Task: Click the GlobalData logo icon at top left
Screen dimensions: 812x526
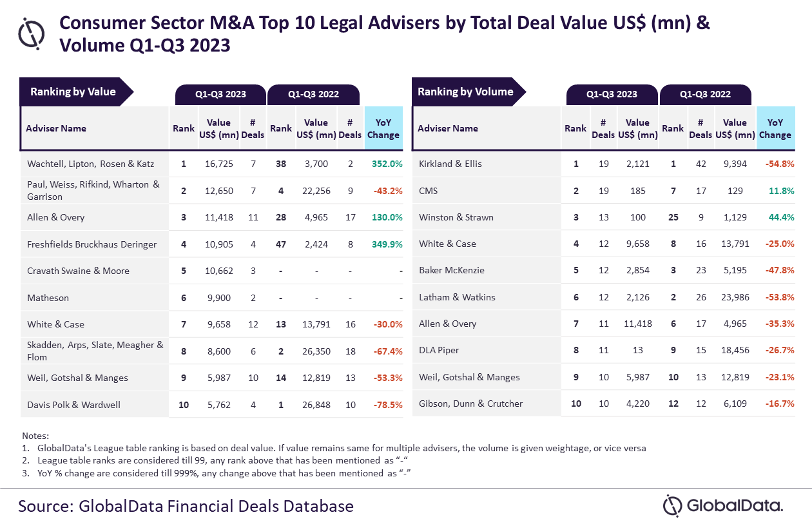Action: tap(32, 34)
